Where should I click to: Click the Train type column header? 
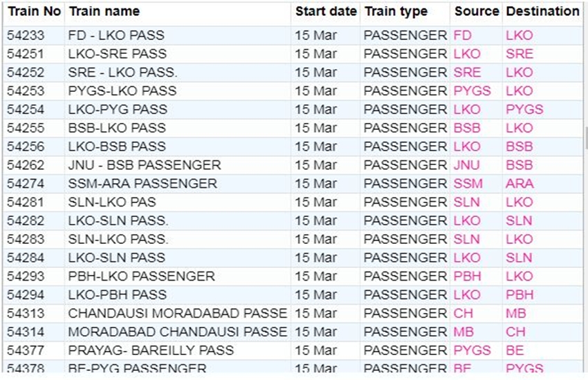click(396, 12)
